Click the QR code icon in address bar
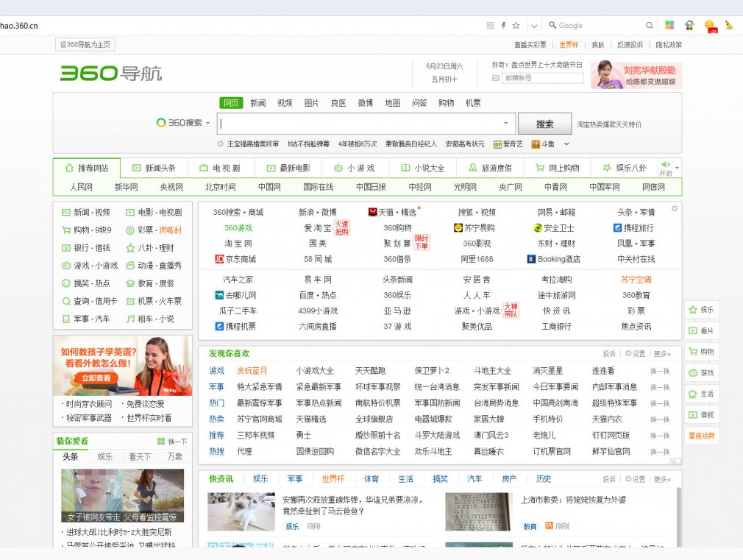Screen dimensions: 743x560 pos(491,26)
